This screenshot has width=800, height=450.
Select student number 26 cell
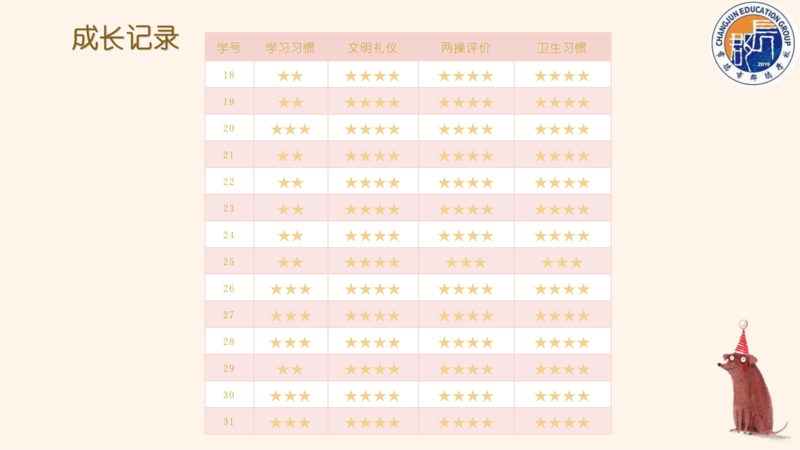(x=229, y=289)
